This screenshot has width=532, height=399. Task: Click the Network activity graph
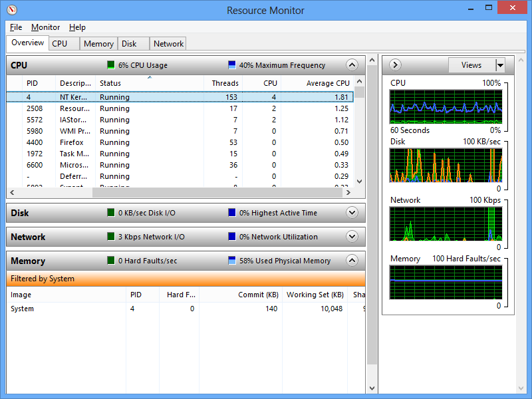(446, 224)
